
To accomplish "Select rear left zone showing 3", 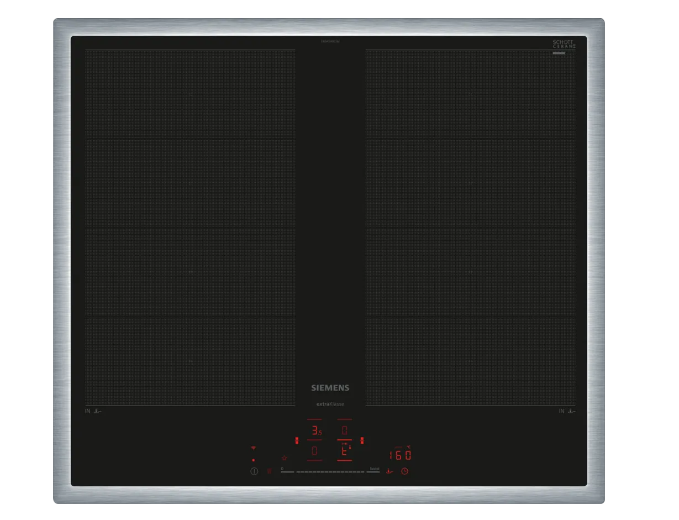I will pyautogui.click(x=316, y=431).
